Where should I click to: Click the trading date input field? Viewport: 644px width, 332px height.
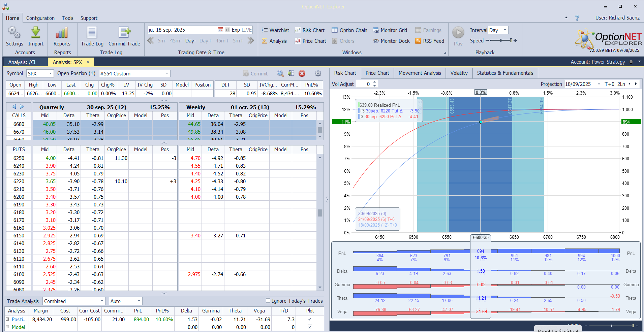[x=182, y=30]
